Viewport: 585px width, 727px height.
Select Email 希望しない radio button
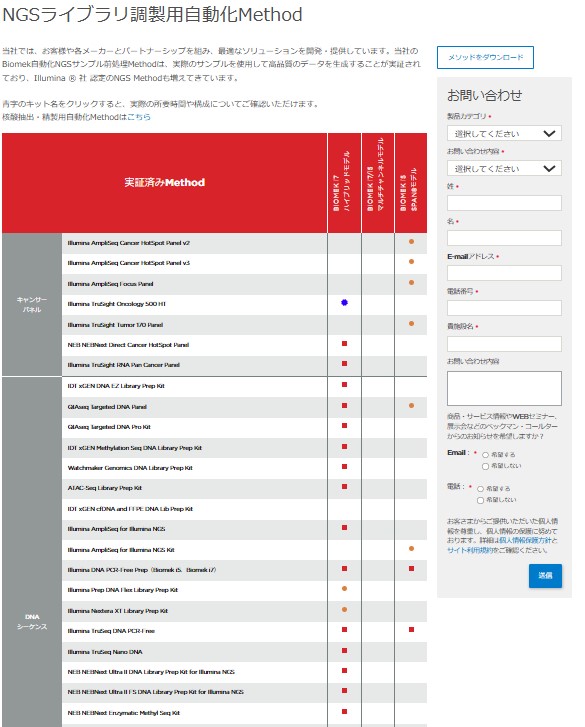coord(485,466)
